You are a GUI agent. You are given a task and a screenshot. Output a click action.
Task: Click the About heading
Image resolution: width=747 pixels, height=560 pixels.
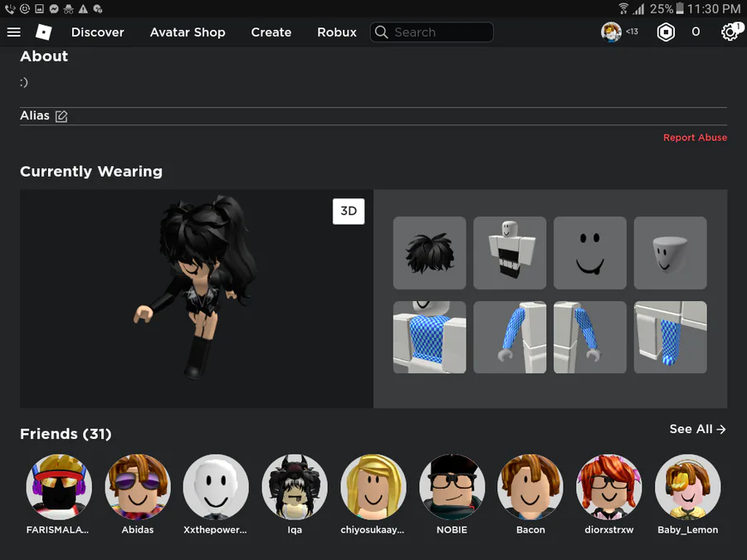click(44, 56)
